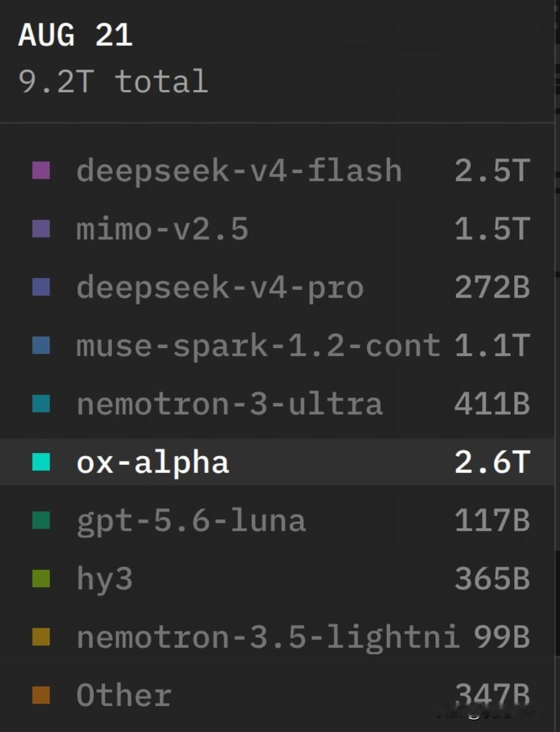Click the green swatch for gpt-5.6-luna
The width and height of the screenshot is (560, 732).
click(x=41, y=520)
